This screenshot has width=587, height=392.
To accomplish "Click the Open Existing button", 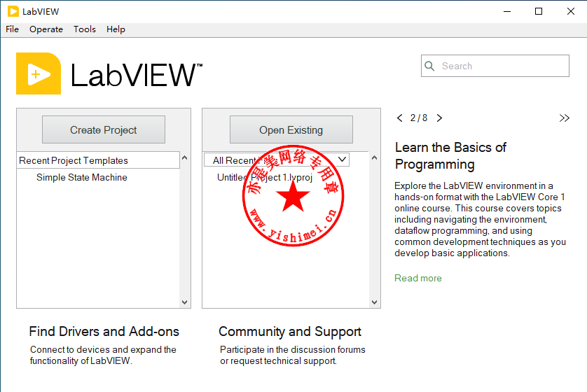I will click(291, 129).
